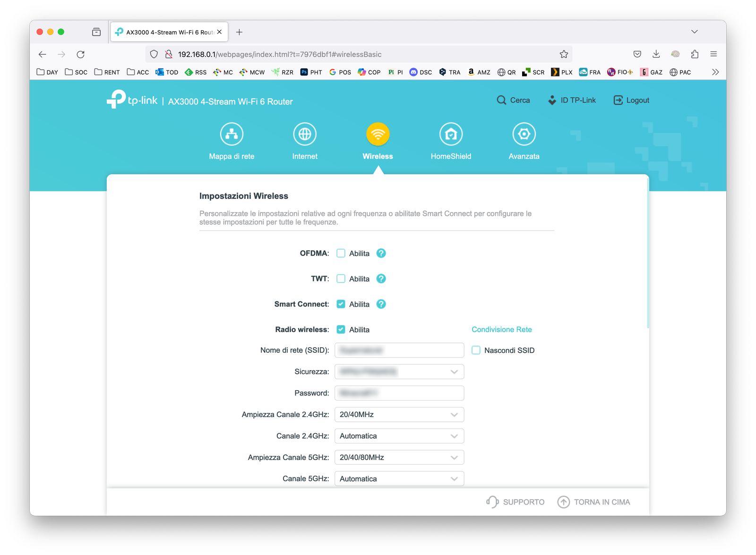Open ID TP-Link account
Viewport: 756px width, 555px height.
click(572, 100)
